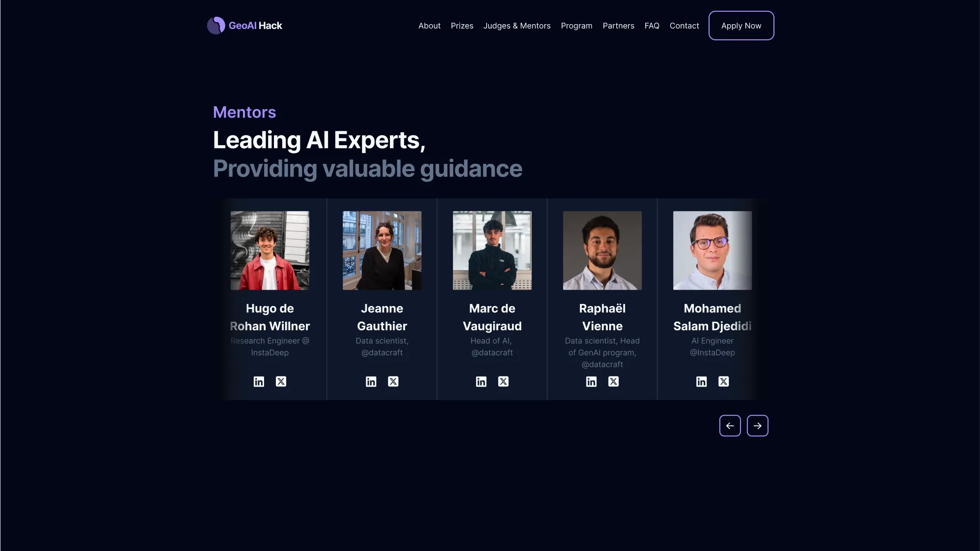
Task: Open Hugo de Rohan Willner's X profile
Action: pyautogui.click(x=281, y=382)
